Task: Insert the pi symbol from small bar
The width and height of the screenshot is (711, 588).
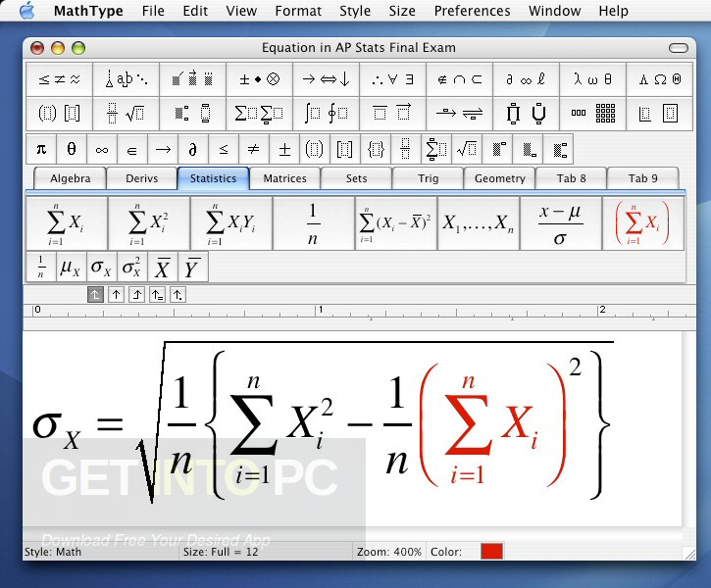Action: pyautogui.click(x=41, y=149)
